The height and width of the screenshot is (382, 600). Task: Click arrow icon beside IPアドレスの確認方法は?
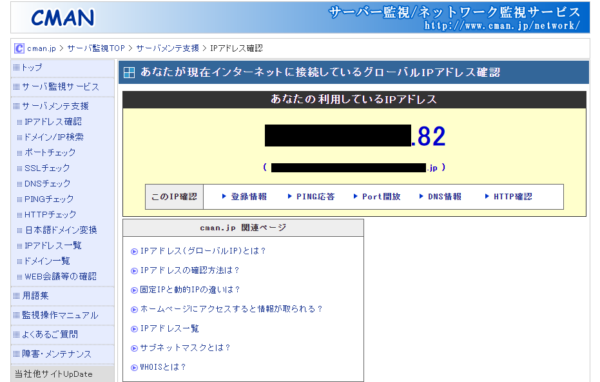[134, 271]
